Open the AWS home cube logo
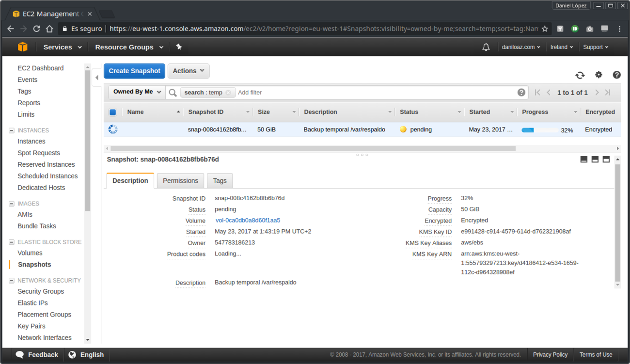 coord(23,47)
